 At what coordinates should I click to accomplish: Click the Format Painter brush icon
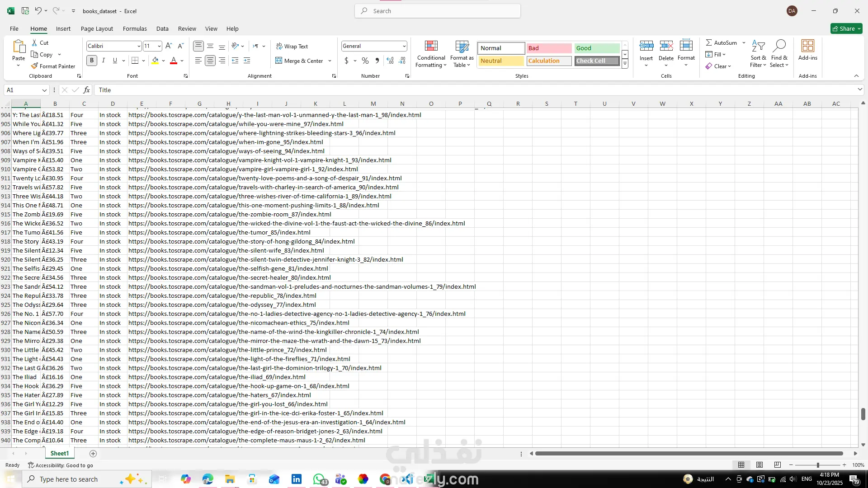[34, 66]
